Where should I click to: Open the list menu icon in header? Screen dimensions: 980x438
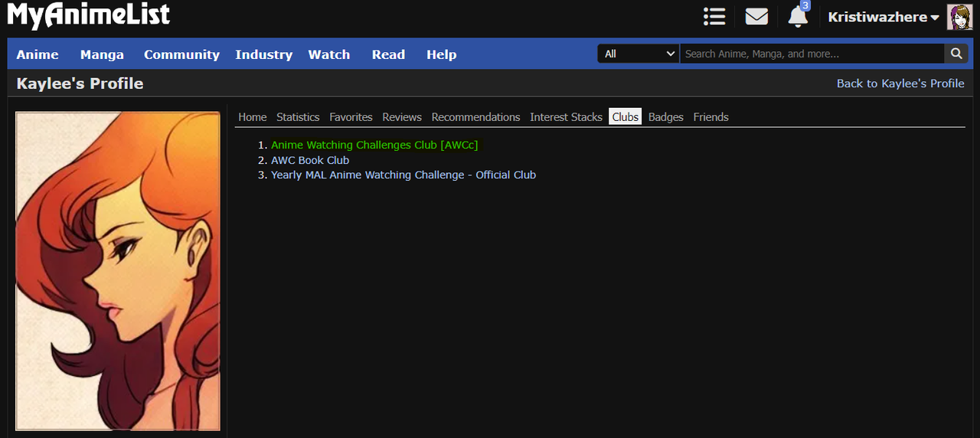pos(714,16)
